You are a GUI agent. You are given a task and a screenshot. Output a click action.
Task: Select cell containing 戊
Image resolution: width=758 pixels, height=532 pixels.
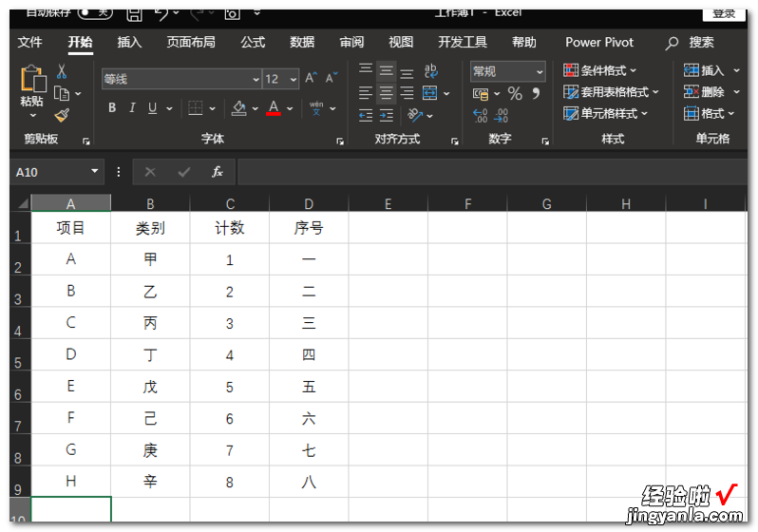pos(150,387)
